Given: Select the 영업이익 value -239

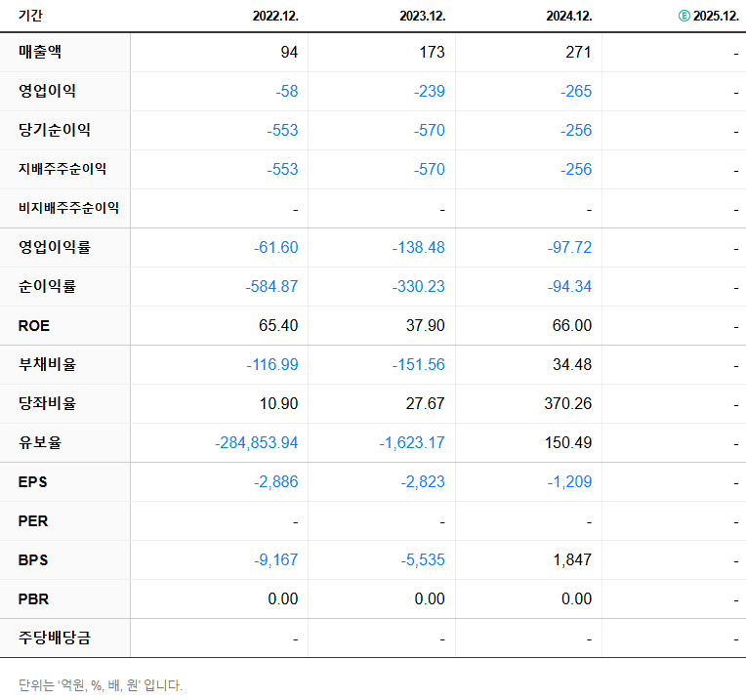Looking at the screenshot, I should (x=429, y=91).
